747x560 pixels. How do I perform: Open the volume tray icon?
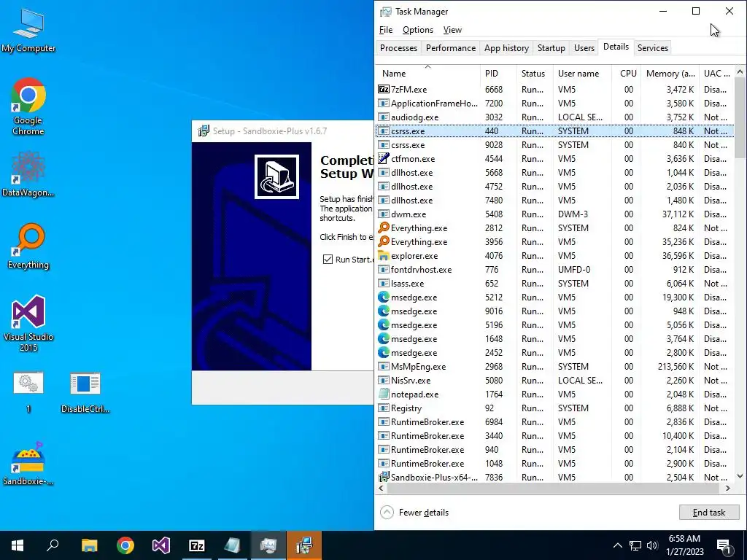[x=652, y=545]
